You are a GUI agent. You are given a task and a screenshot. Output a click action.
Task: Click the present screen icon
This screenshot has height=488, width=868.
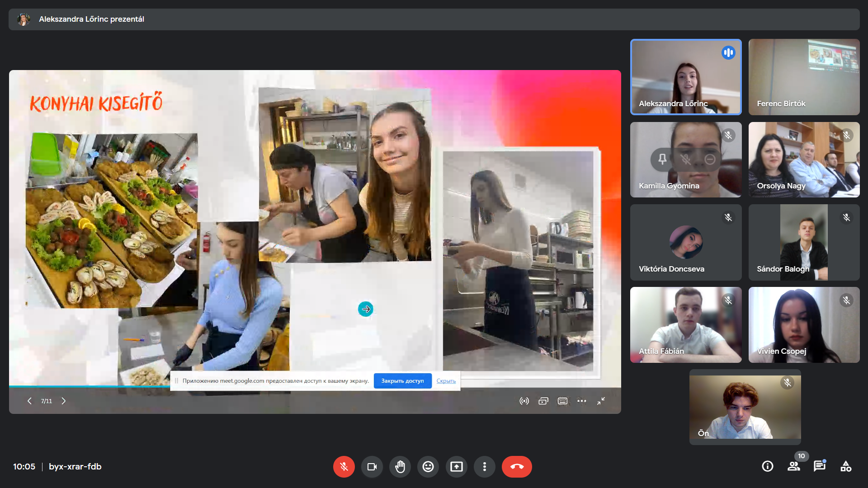[x=457, y=467]
